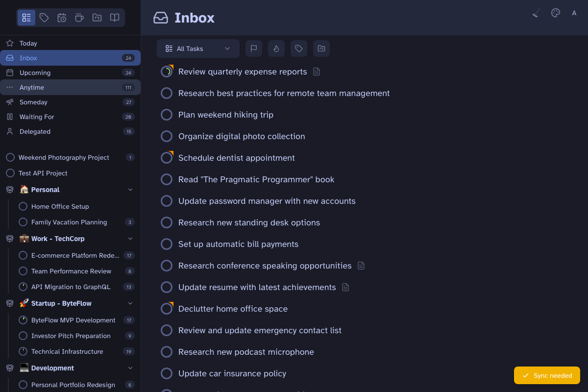Open the API Migration to GraphQL project
This screenshot has width=588, height=392.
pyautogui.click(x=71, y=287)
